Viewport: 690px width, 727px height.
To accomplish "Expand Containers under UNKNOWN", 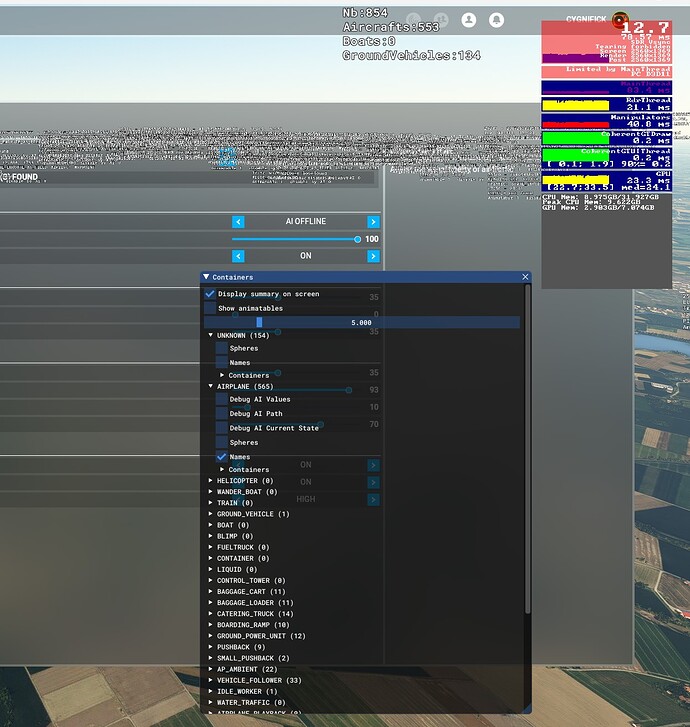I will tap(222, 375).
